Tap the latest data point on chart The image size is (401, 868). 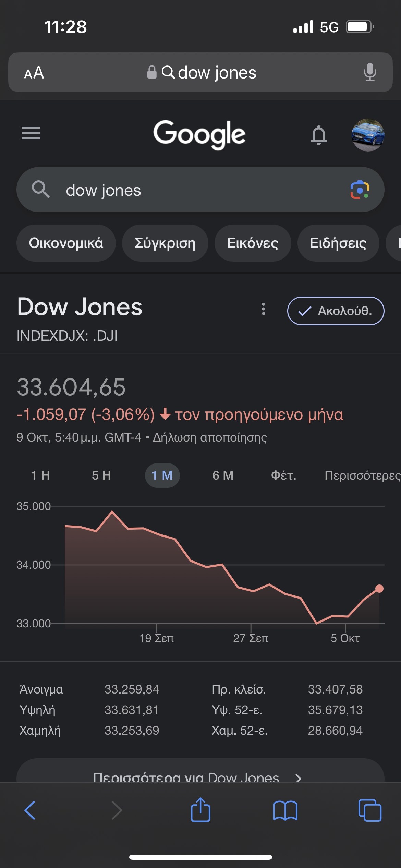[379, 589]
